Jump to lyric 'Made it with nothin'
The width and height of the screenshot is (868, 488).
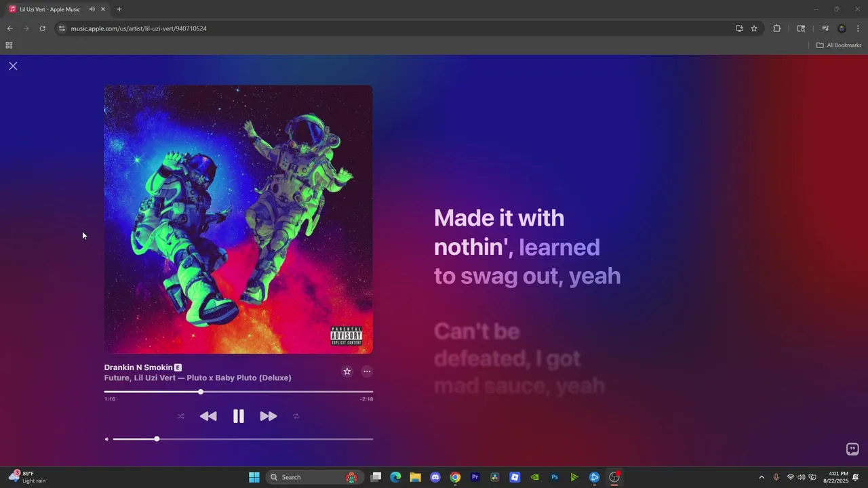(527, 247)
